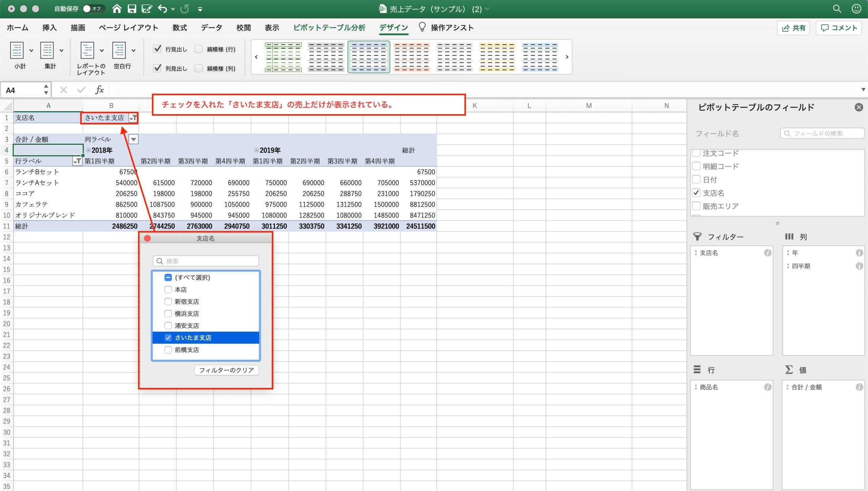Enable the 縞模様 (行) checkbox
Screen dimensions: 868x491
(199, 49)
